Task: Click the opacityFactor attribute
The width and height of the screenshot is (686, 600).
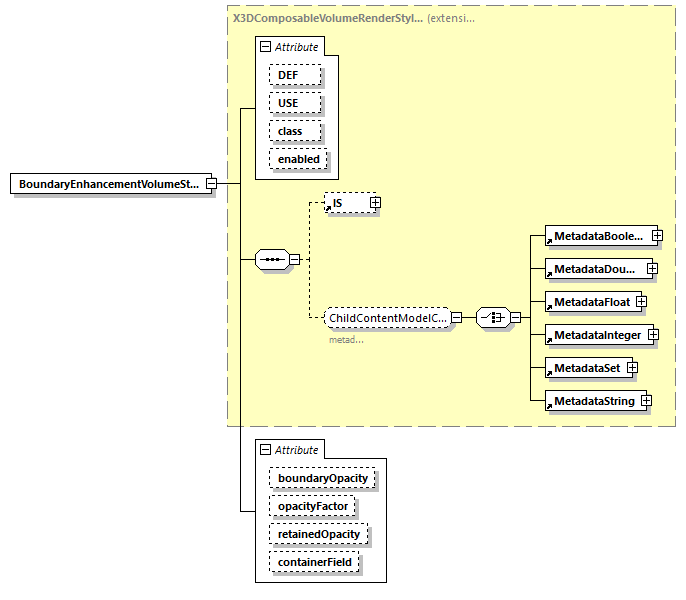Action: click(311, 506)
